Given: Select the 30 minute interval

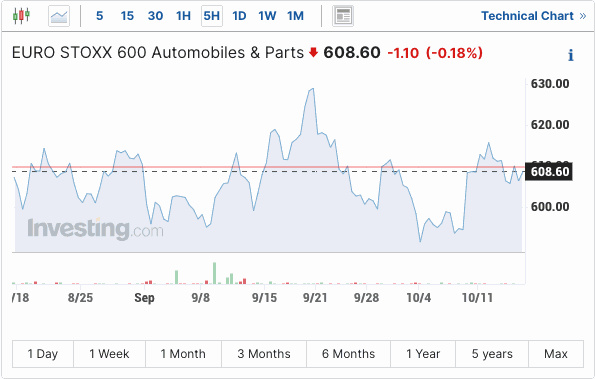Looking at the screenshot, I should (156, 16).
